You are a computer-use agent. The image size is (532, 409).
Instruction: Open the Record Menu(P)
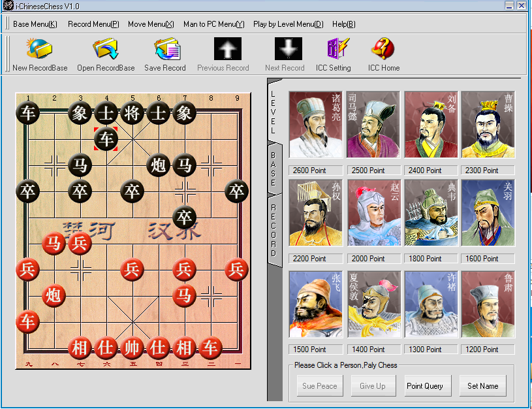(93, 24)
